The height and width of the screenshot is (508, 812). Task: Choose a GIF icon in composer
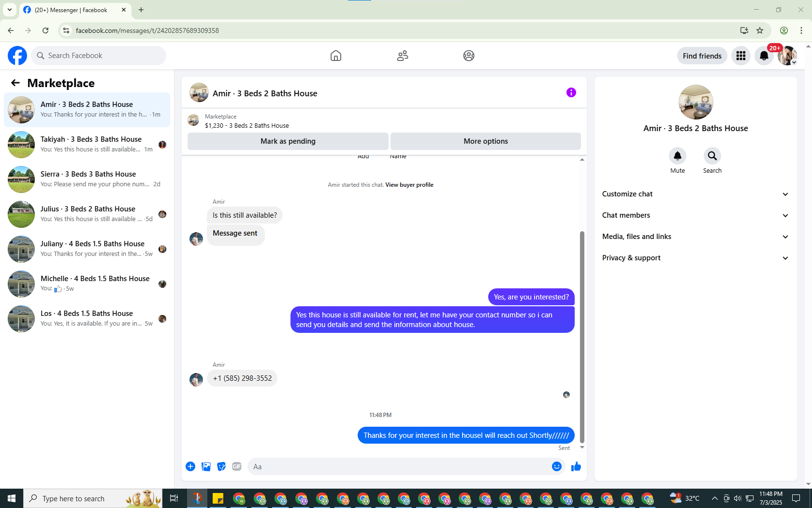point(237,466)
